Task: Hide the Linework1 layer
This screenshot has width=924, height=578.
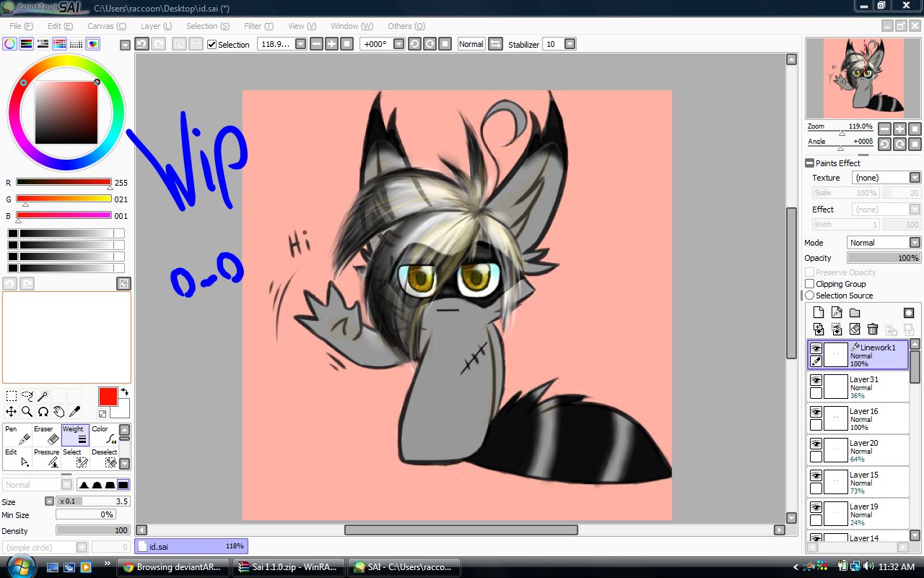Action: pyautogui.click(x=816, y=348)
